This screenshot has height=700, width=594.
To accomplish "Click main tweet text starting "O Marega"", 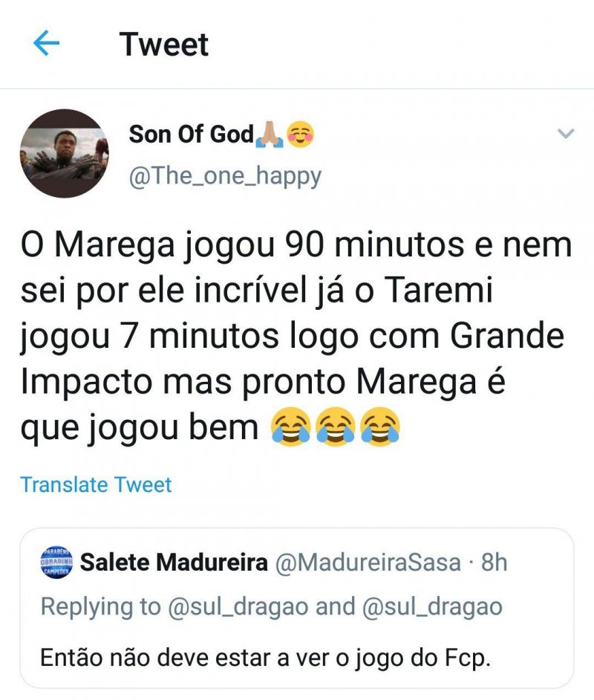I will click(x=296, y=336).
